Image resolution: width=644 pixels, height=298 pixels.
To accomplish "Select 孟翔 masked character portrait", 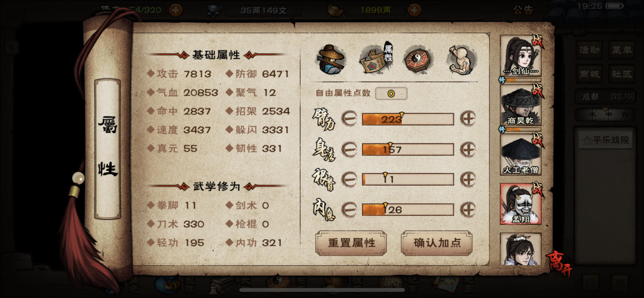I will click(521, 204).
